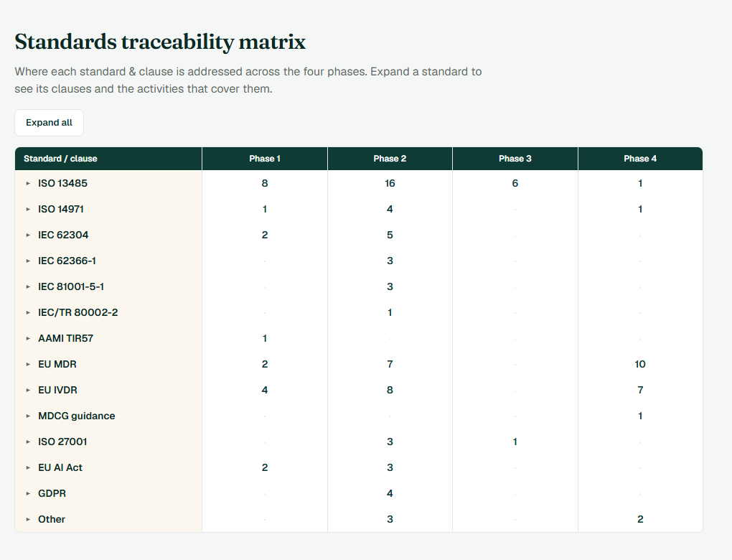The image size is (732, 560).
Task: Click AAMI TIR57 Phase 1 value 1
Action: pyautogui.click(x=265, y=338)
